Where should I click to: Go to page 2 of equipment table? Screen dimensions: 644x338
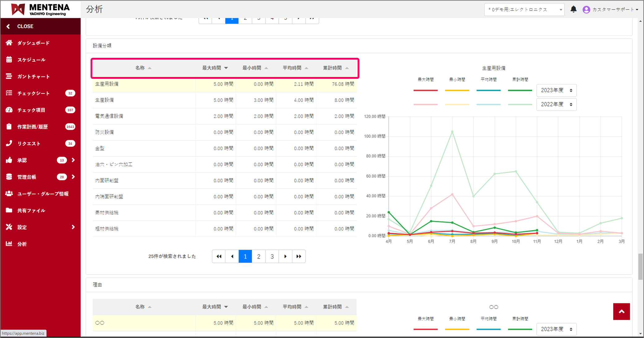(x=259, y=256)
